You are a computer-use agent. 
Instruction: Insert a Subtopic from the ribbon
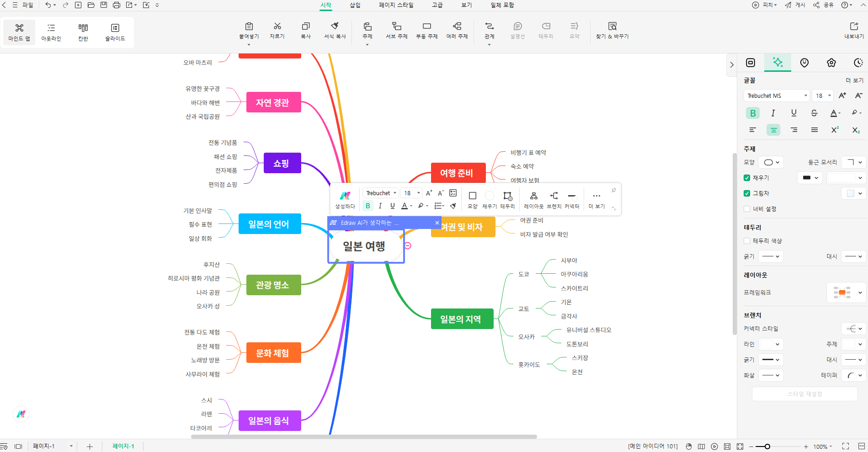coord(396,31)
